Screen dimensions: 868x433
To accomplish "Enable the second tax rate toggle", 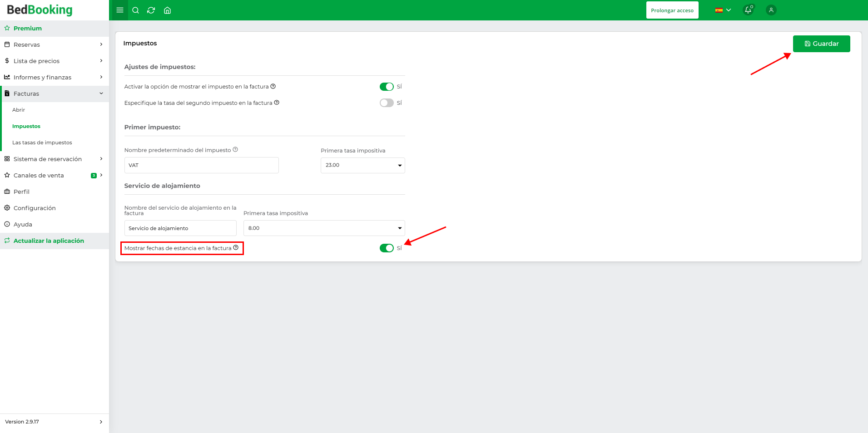I will point(387,103).
